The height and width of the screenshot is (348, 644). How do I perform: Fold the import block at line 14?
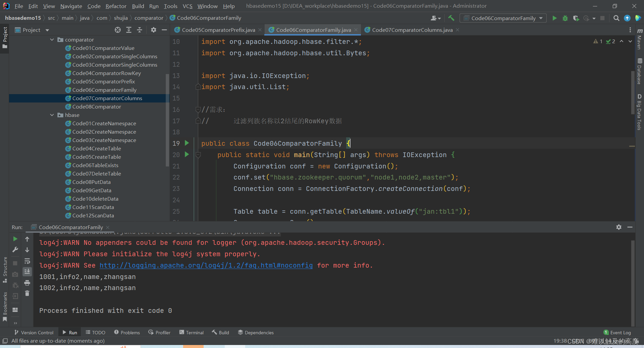tap(198, 87)
